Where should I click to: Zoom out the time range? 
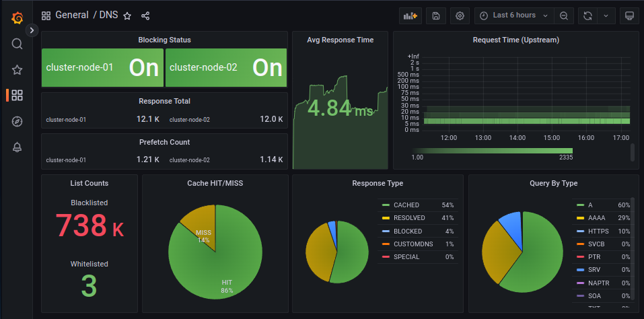pyautogui.click(x=564, y=15)
